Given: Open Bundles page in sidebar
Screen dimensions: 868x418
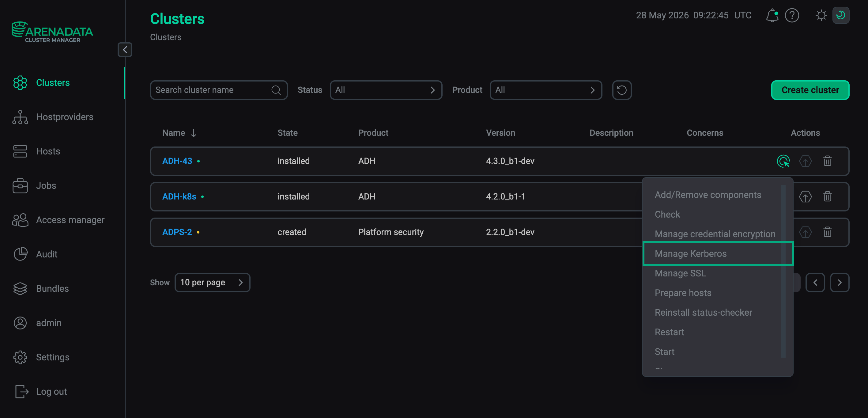Looking at the screenshot, I should pos(41,289).
